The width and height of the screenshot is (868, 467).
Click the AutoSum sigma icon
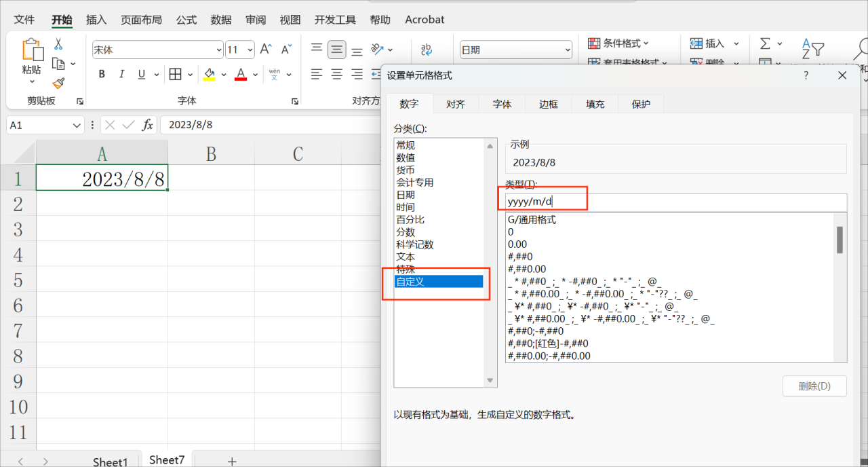pos(765,43)
